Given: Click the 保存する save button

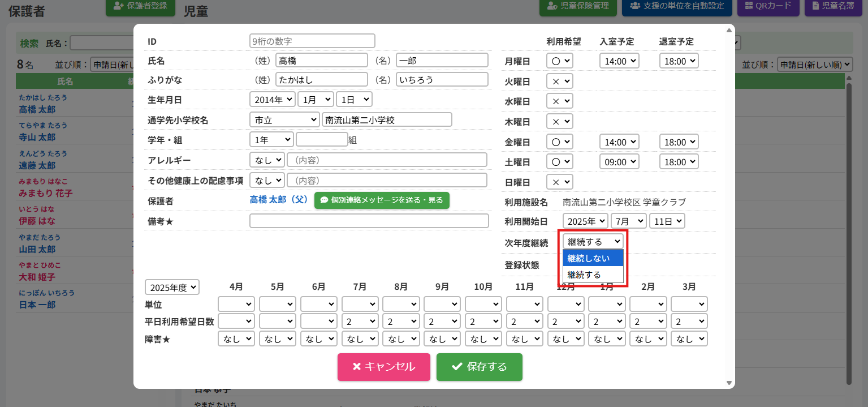Looking at the screenshot, I should [x=479, y=367].
